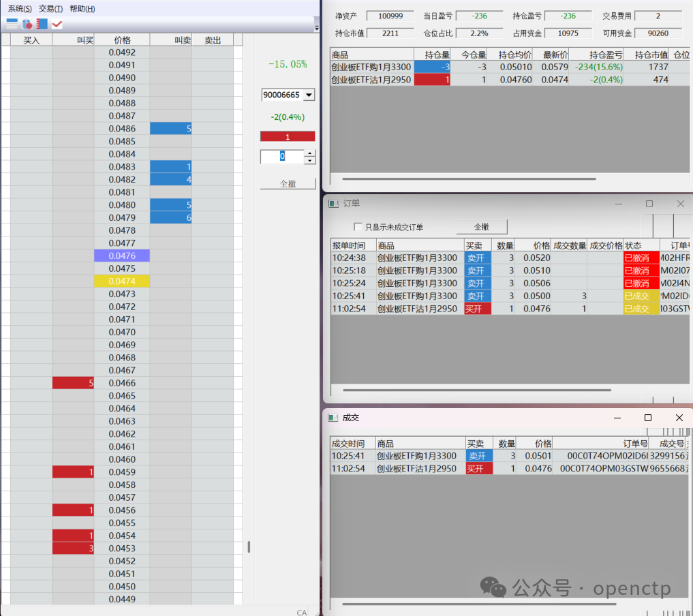The image size is (693, 616).
Task: Select trade row at 11:02:54 in 成交
Action: point(510,469)
